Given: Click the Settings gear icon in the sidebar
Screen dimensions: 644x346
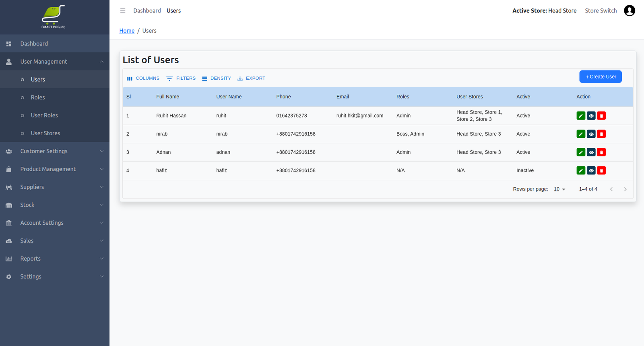Looking at the screenshot, I should [x=9, y=277].
